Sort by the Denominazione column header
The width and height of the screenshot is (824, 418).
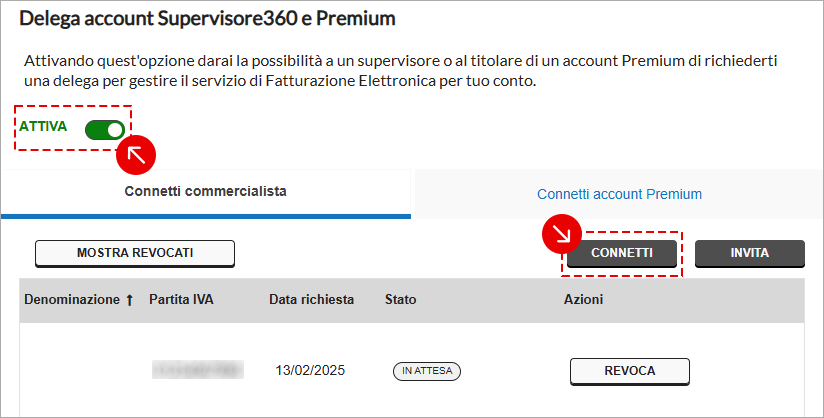click(x=72, y=300)
